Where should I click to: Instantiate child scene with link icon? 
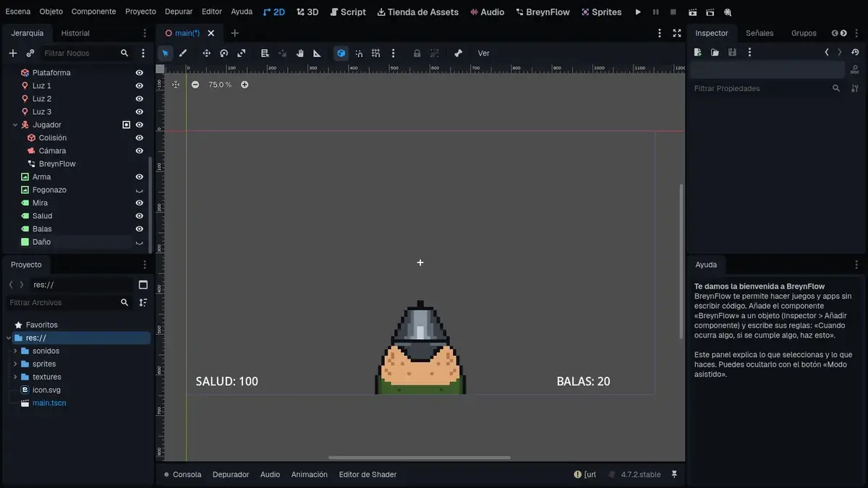pyautogui.click(x=30, y=53)
